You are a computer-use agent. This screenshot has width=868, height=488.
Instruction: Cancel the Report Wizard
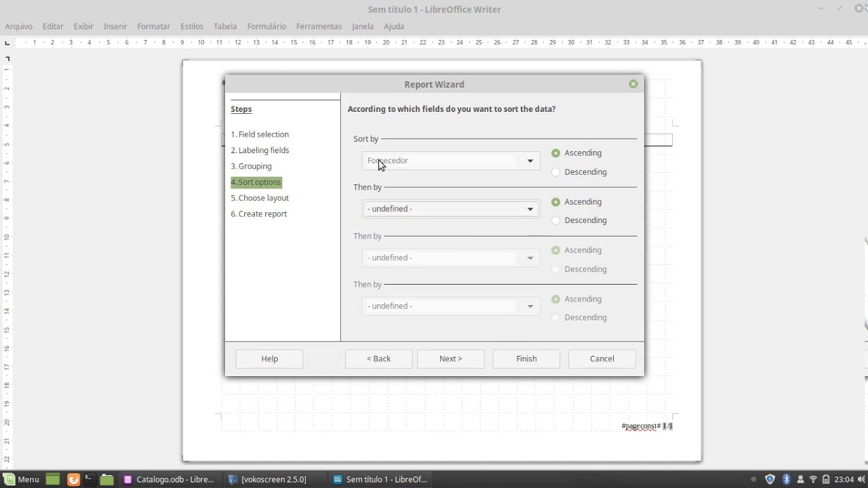(602, 359)
